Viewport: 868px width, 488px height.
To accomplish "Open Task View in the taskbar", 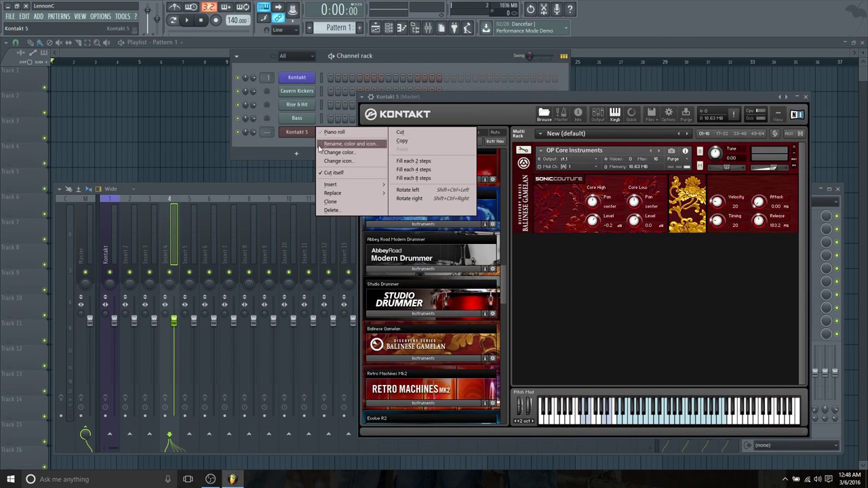I will click(x=188, y=479).
